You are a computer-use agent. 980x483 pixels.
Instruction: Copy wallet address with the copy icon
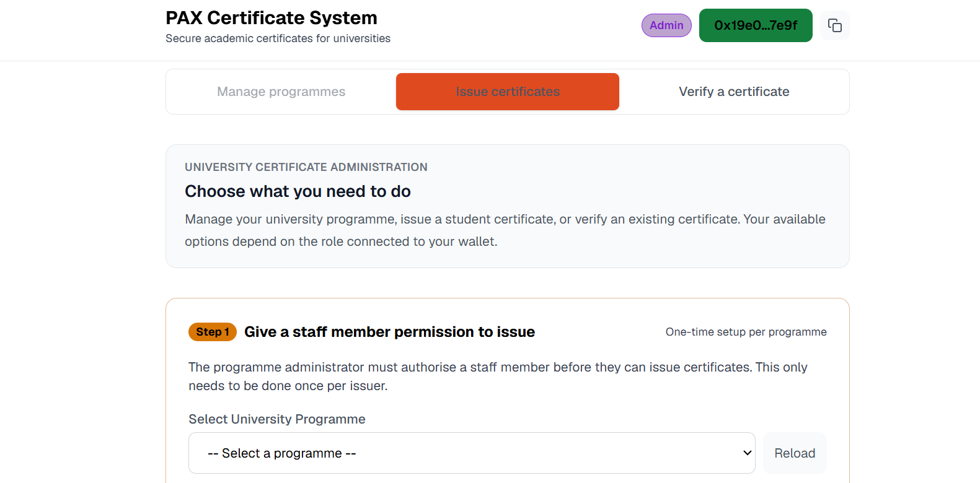point(834,25)
